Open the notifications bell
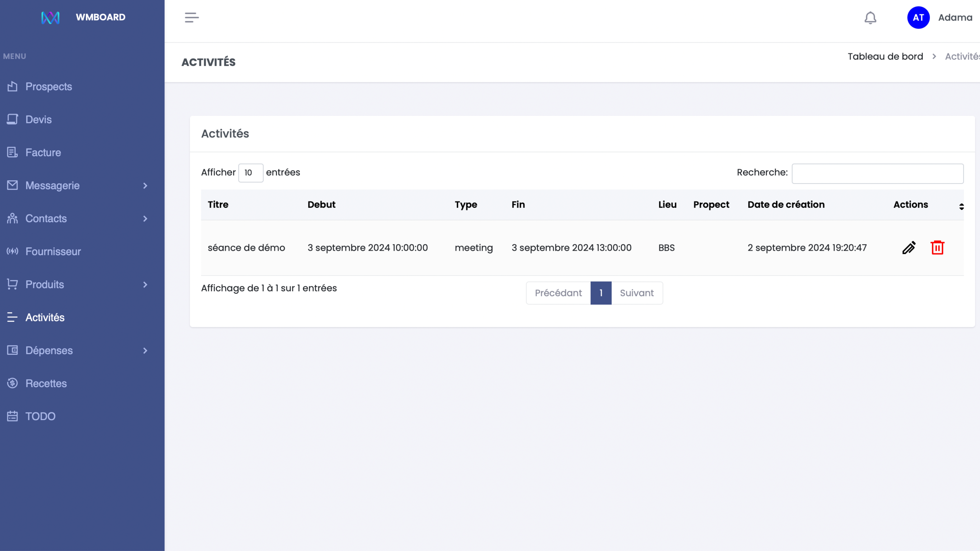Image resolution: width=980 pixels, height=551 pixels. click(x=870, y=18)
